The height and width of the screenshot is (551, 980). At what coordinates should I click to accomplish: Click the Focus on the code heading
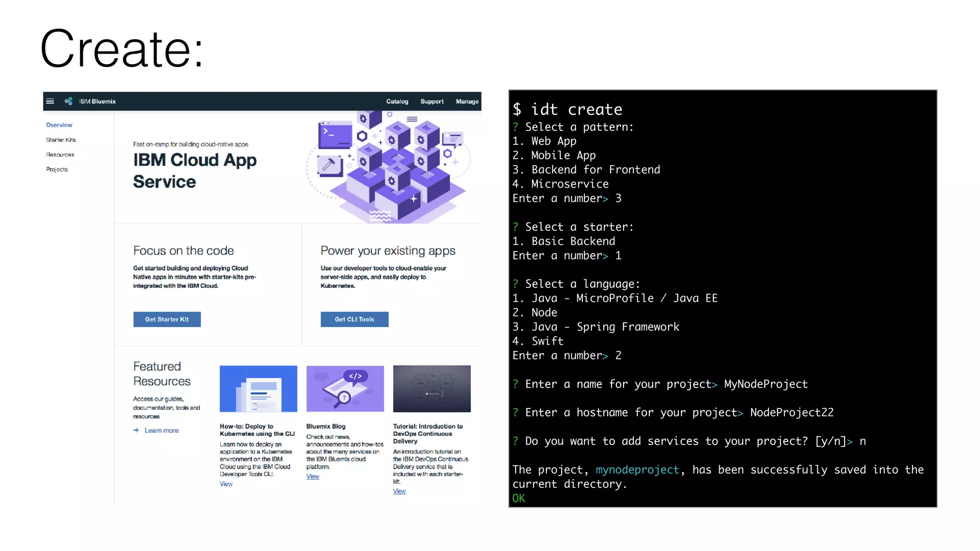pyautogui.click(x=183, y=251)
